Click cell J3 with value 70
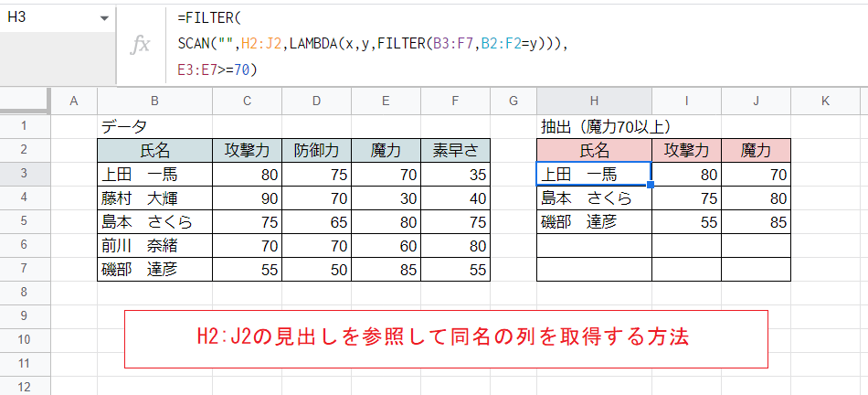868x395 pixels. pos(756,175)
